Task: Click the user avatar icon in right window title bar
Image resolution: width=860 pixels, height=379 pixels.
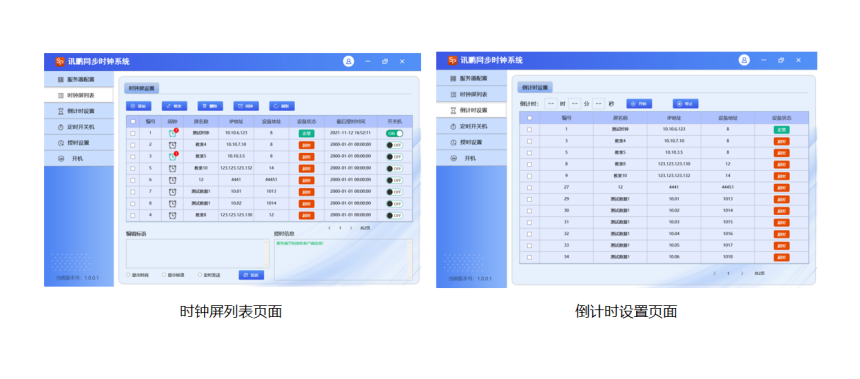Action: (x=744, y=60)
